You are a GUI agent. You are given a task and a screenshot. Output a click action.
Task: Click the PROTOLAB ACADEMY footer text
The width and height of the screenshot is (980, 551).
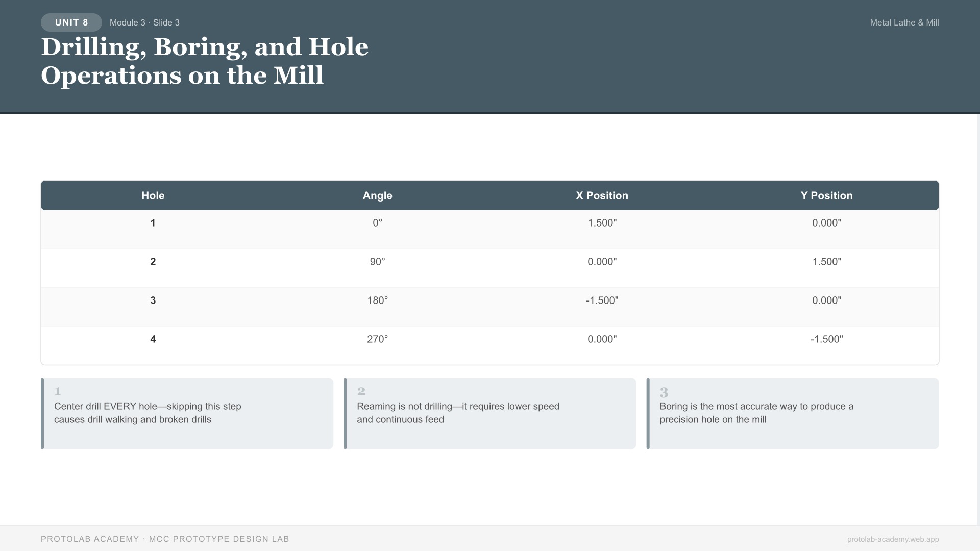point(165,538)
